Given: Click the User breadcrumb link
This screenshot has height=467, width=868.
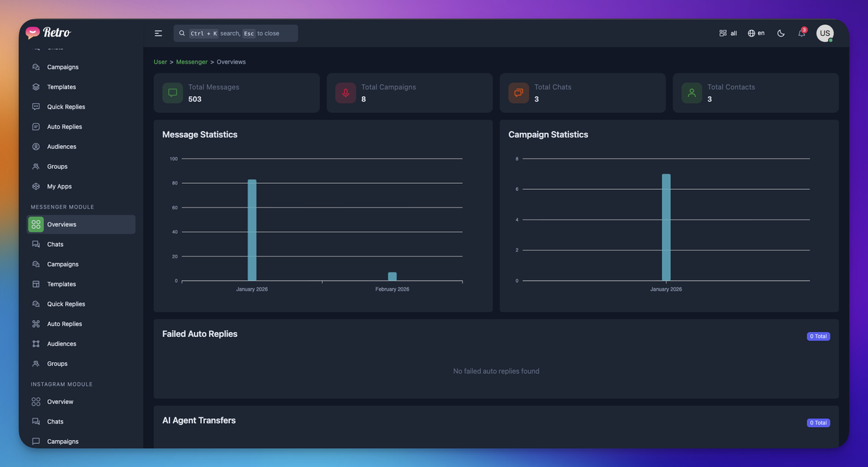Looking at the screenshot, I should pos(160,62).
